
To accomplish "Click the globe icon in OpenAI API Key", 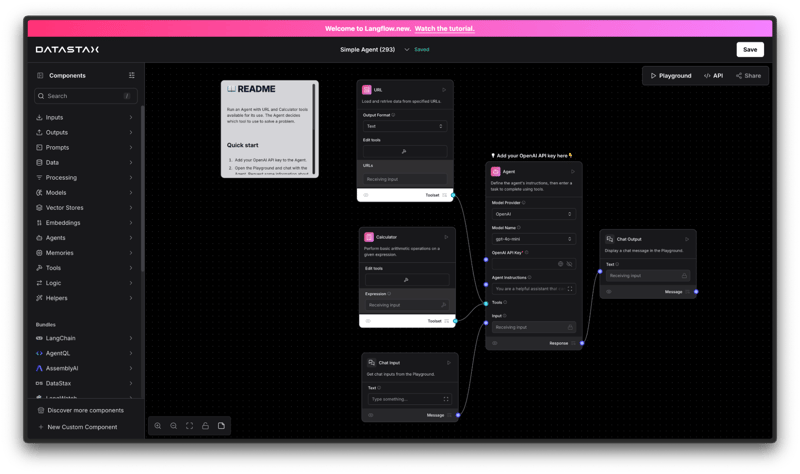I will [x=560, y=264].
